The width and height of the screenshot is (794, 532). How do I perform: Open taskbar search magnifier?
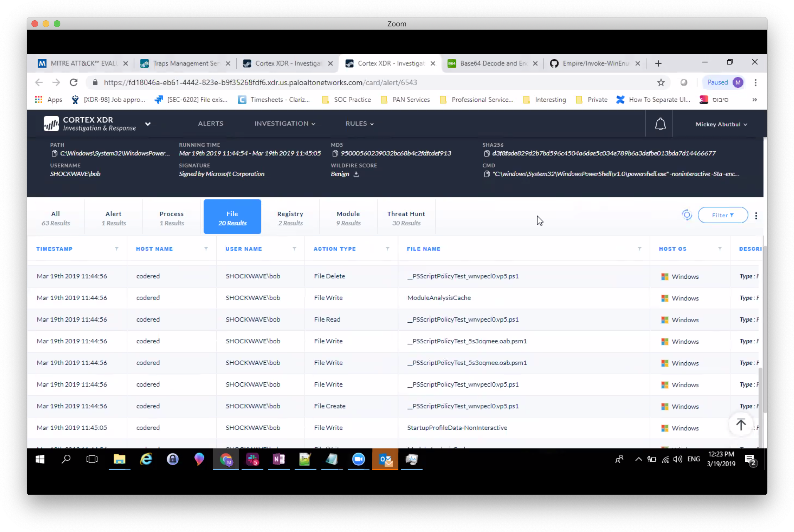click(x=66, y=459)
